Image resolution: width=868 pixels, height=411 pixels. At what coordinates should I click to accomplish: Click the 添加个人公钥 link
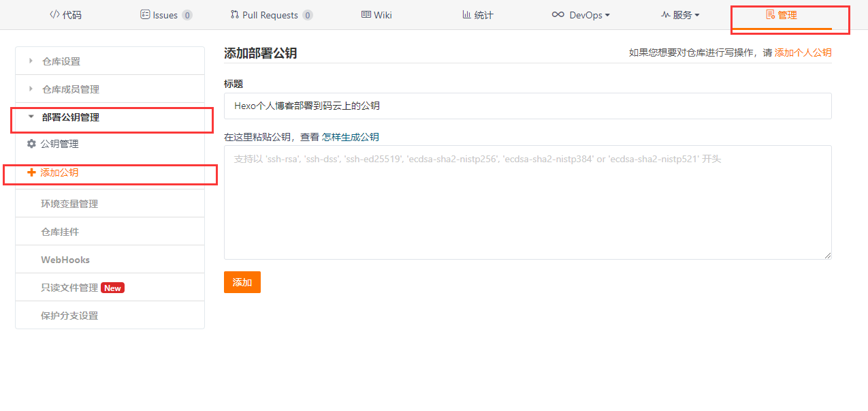803,52
